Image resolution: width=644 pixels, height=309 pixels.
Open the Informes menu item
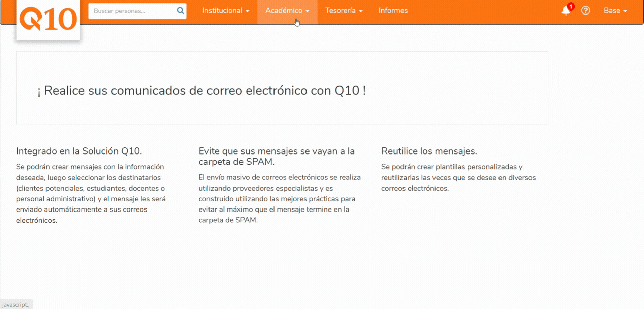coord(393,11)
